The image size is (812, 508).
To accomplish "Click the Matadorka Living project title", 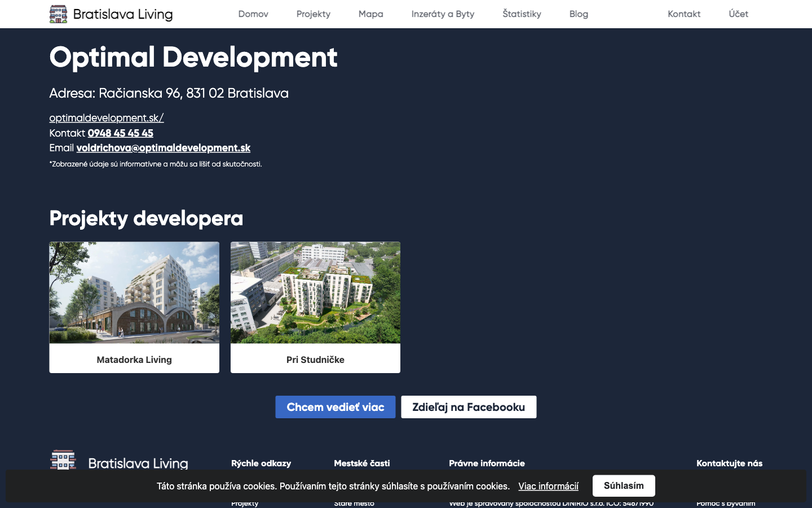I will pos(134,360).
